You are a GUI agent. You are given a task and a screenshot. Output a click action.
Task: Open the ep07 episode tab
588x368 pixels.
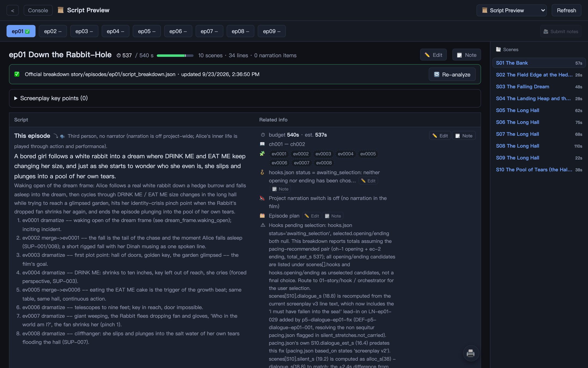(x=209, y=31)
